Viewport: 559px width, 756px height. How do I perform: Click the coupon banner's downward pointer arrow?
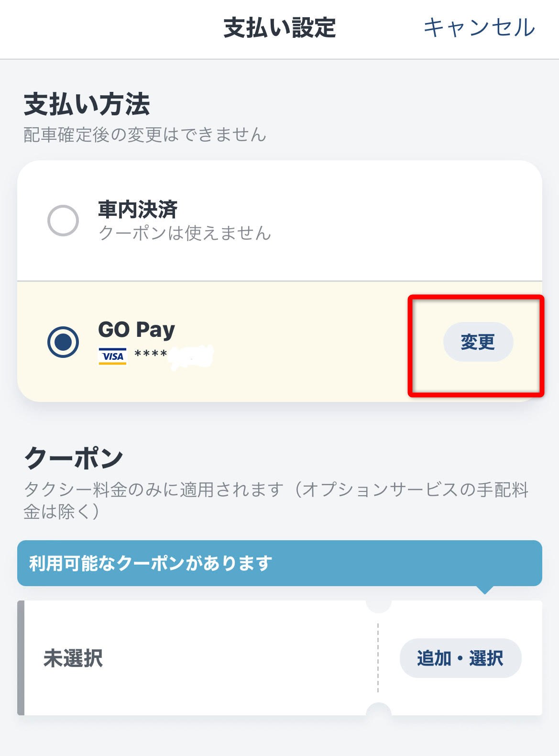(485, 589)
